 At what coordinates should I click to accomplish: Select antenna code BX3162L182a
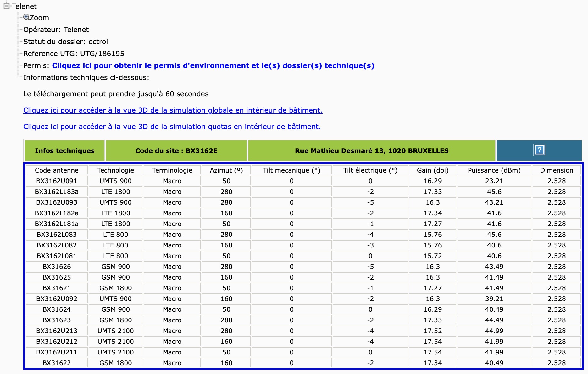click(57, 213)
